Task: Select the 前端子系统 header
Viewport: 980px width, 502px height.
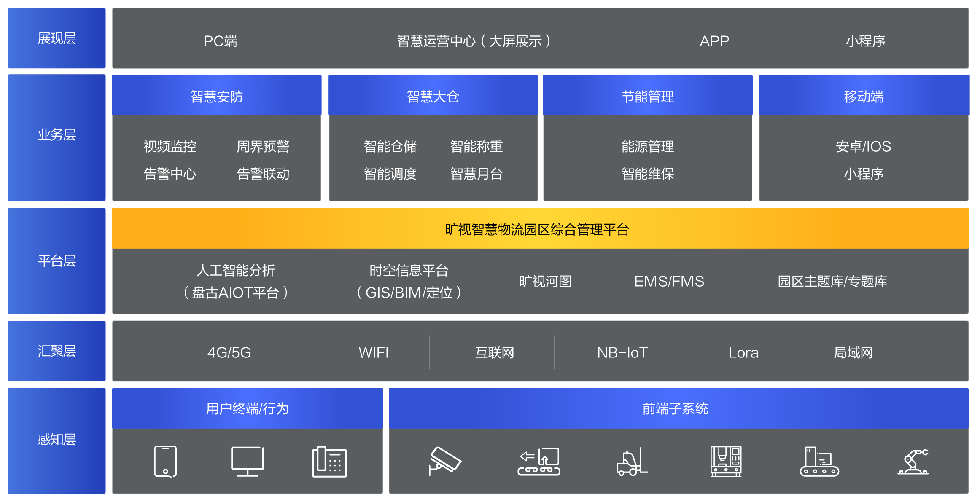Action: pyautogui.click(x=678, y=408)
